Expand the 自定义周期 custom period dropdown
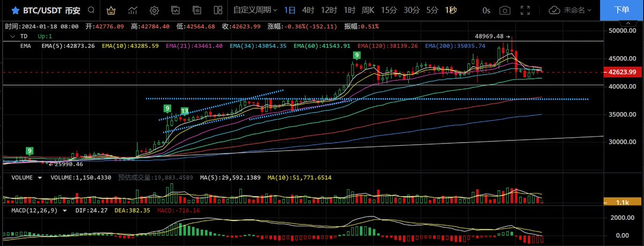644x246 pixels. tap(255, 10)
